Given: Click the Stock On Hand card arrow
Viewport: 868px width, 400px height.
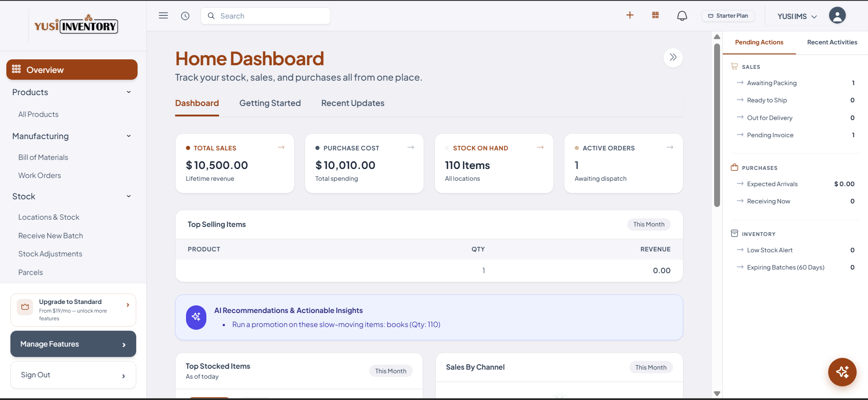Looking at the screenshot, I should (540, 147).
